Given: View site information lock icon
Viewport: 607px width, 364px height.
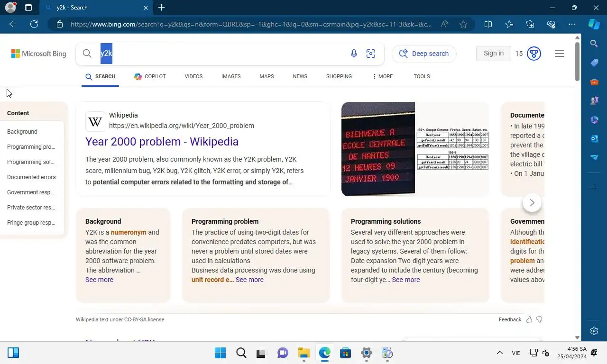Looking at the screenshot, I should (x=59, y=24).
